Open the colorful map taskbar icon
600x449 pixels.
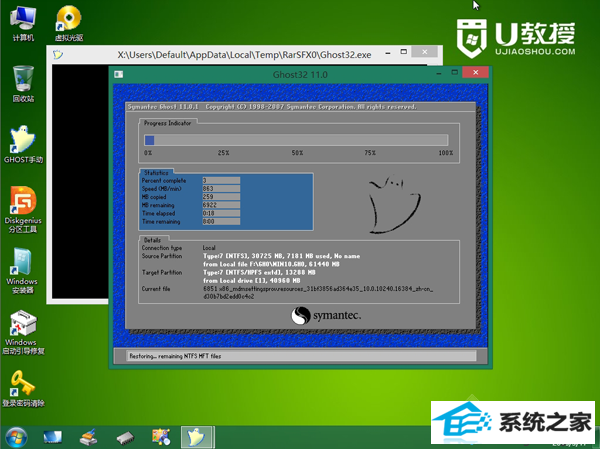(x=161, y=437)
